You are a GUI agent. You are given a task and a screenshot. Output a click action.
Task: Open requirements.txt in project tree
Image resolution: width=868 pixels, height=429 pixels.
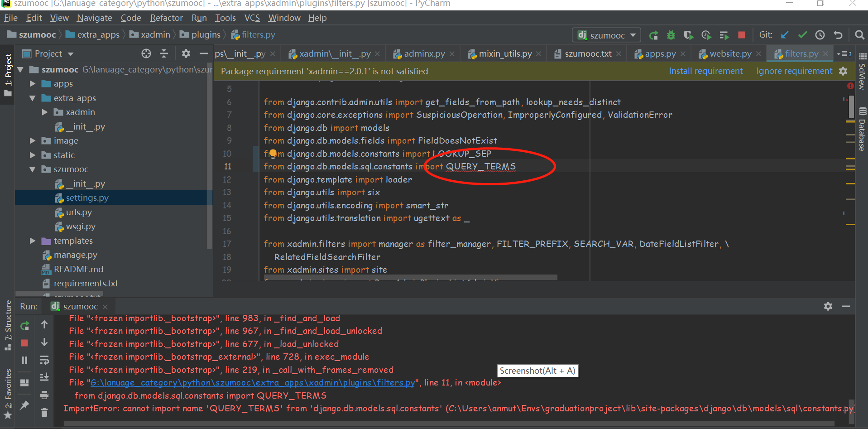pos(86,284)
